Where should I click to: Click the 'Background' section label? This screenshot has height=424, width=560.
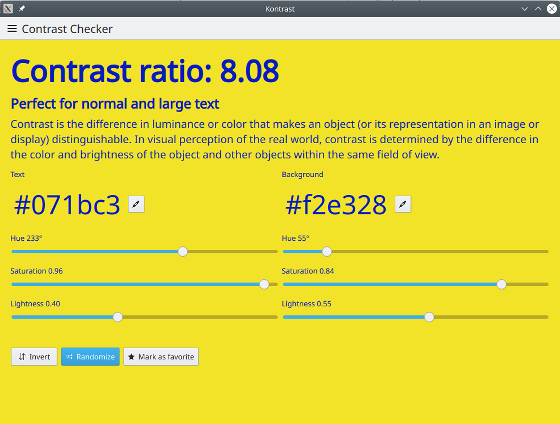[x=302, y=174]
